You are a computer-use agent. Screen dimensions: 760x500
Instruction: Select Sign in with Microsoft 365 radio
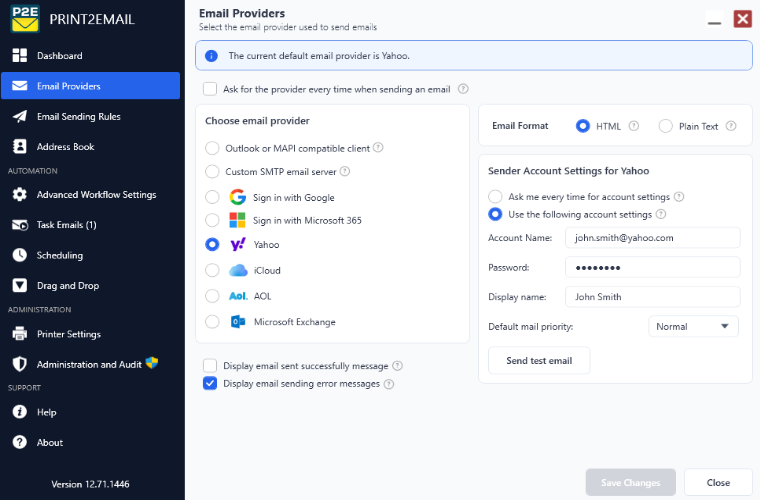coord(212,220)
